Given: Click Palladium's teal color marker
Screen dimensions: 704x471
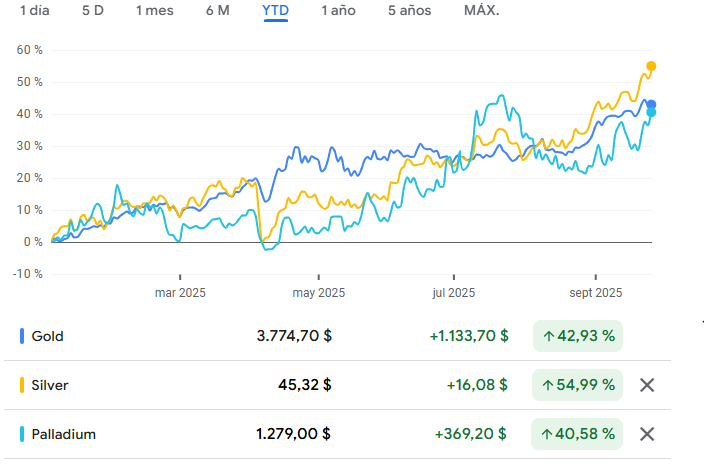Looking at the screenshot, I should [x=22, y=434].
